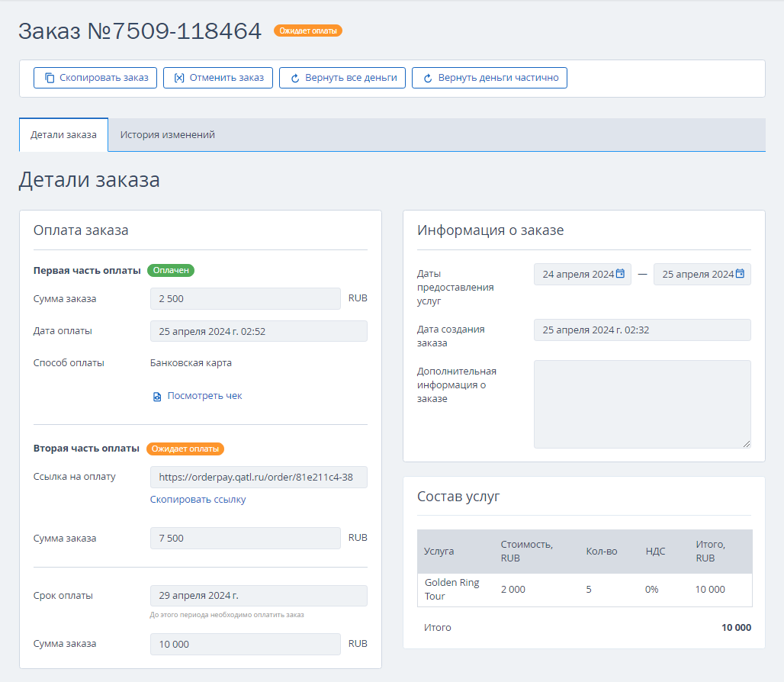
Task: Click the Стоимость, RUB column header
Action: 527,551
